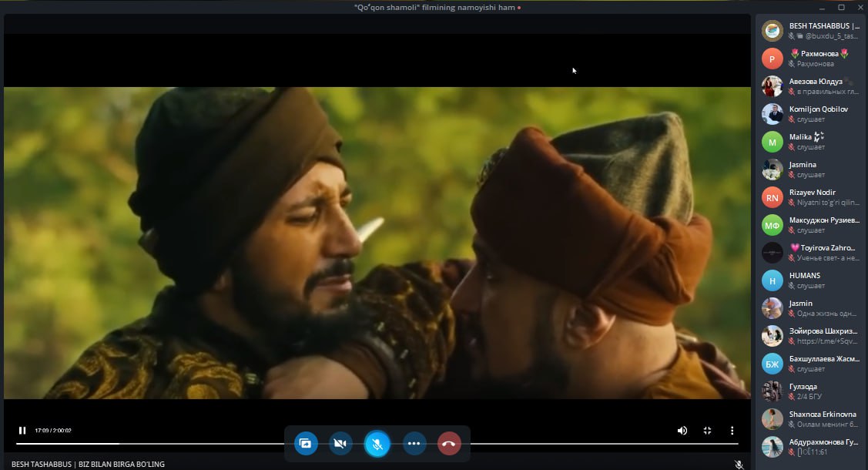Select participant Jasmin with status Одна жизнь

tap(810, 307)
